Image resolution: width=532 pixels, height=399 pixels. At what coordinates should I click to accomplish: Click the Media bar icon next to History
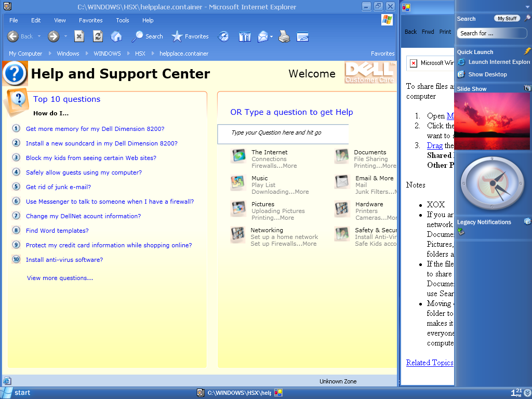(245, 36)
